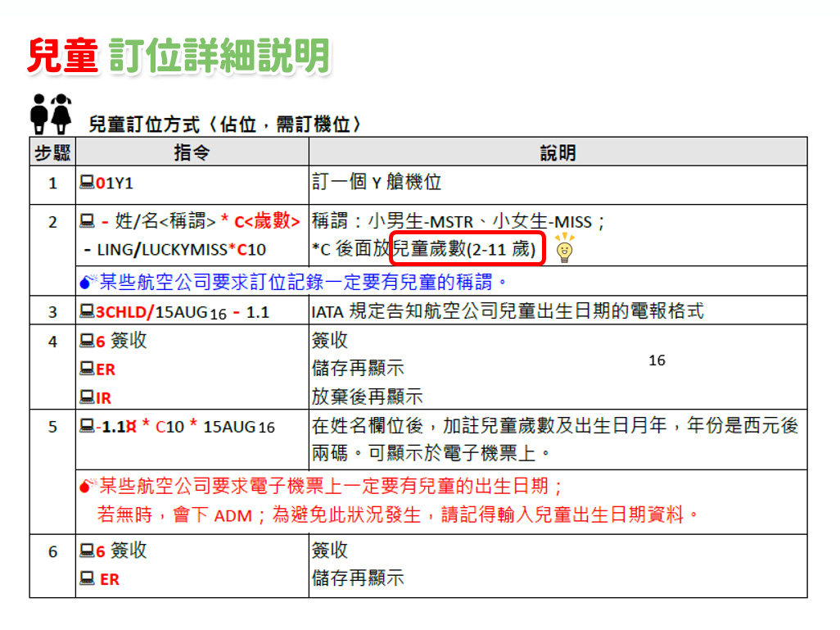Click the red bomb warning icon
This screenshot has height=630, width=840.
88,486
